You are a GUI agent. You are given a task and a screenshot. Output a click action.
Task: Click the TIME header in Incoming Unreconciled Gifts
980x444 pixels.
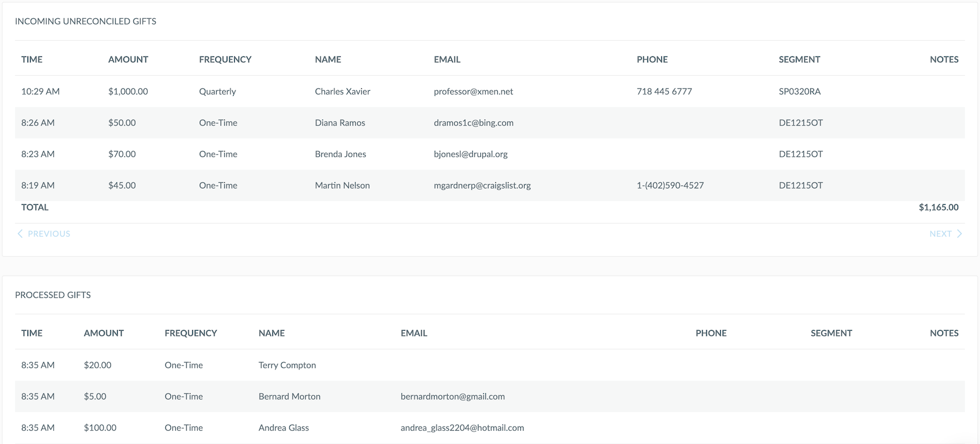(32, 59)
